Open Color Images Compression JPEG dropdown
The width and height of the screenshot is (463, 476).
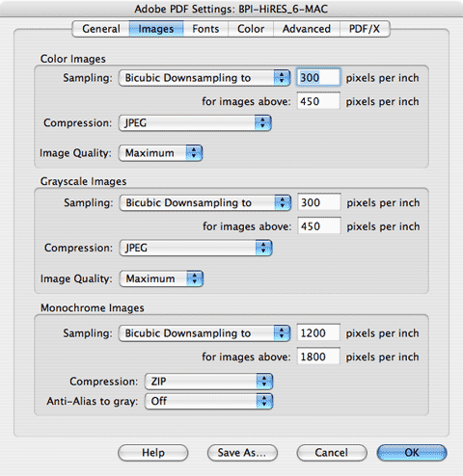point(195,123)
